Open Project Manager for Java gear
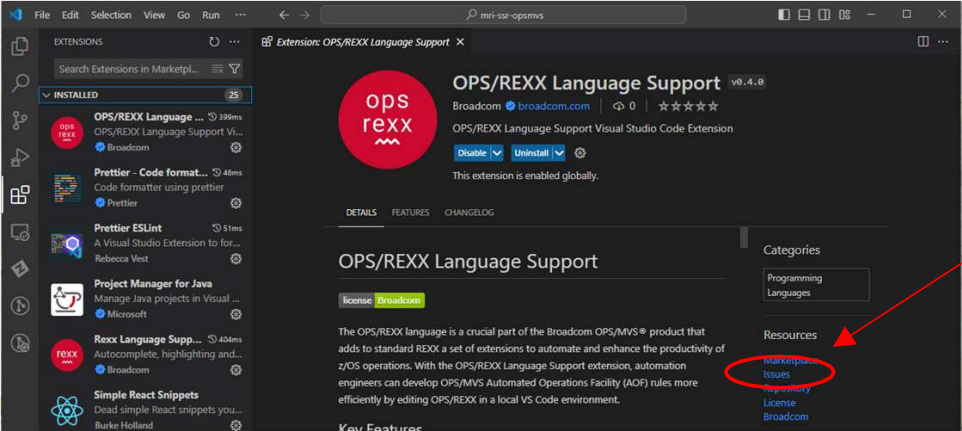Image resolution: width=962 pixels, height=431 pixels. click(x=236, y=315)
